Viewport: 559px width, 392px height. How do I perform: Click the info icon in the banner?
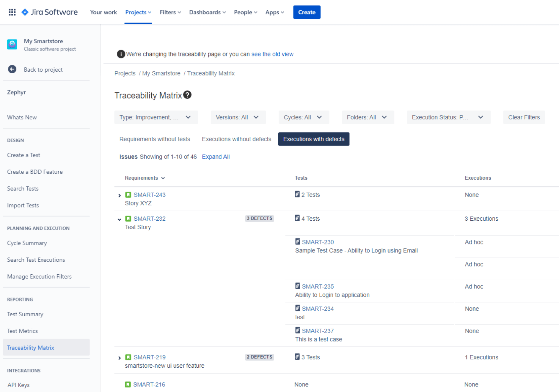coord(121,54)
